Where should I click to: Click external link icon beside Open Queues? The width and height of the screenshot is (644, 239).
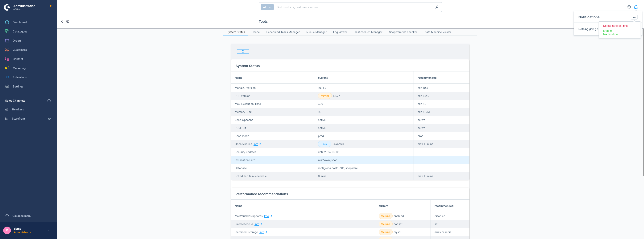[260, 144]
